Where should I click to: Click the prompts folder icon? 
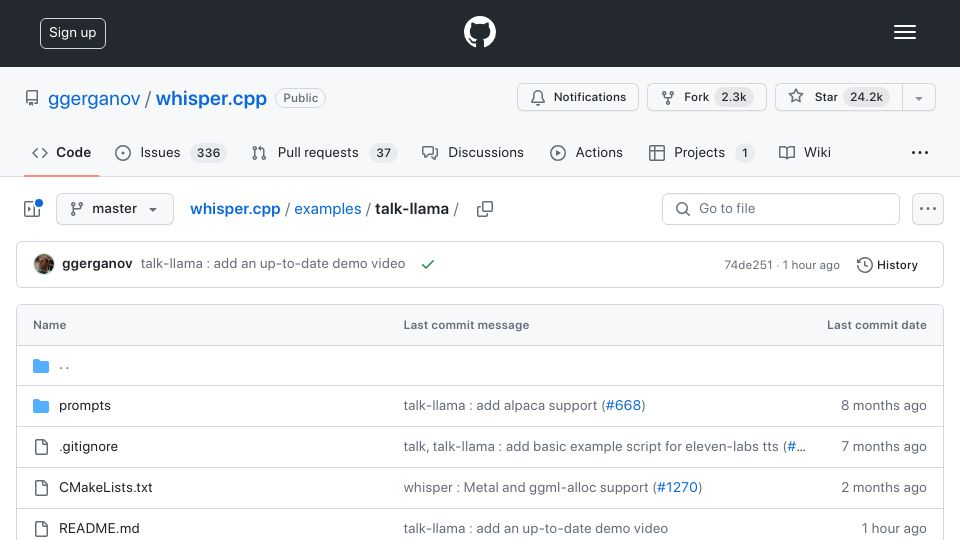(x=41, y=406)
